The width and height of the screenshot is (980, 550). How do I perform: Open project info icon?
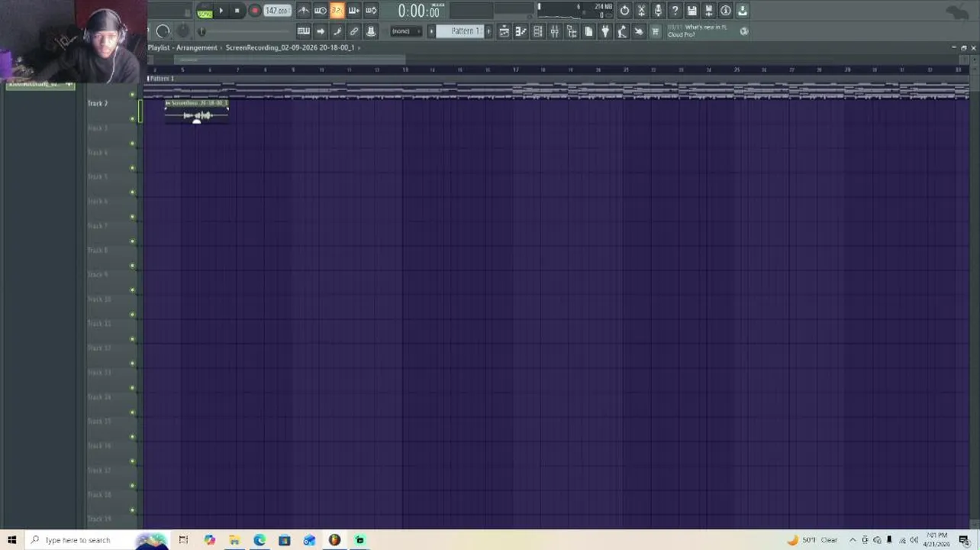pyautogui.click(x=726, y=11)
